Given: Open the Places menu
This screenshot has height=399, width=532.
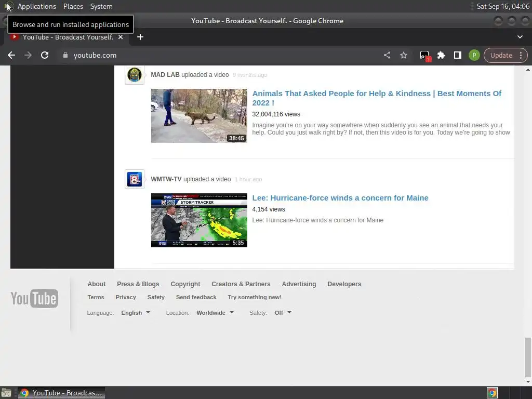Looking at the screenshot, I should pos(73,6).
